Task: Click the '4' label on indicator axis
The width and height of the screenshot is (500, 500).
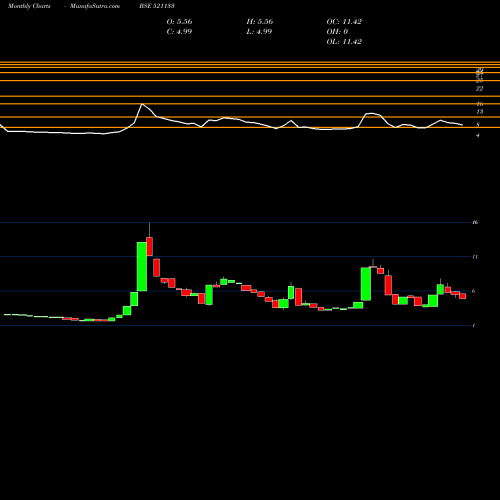Action: pos(478,135)
